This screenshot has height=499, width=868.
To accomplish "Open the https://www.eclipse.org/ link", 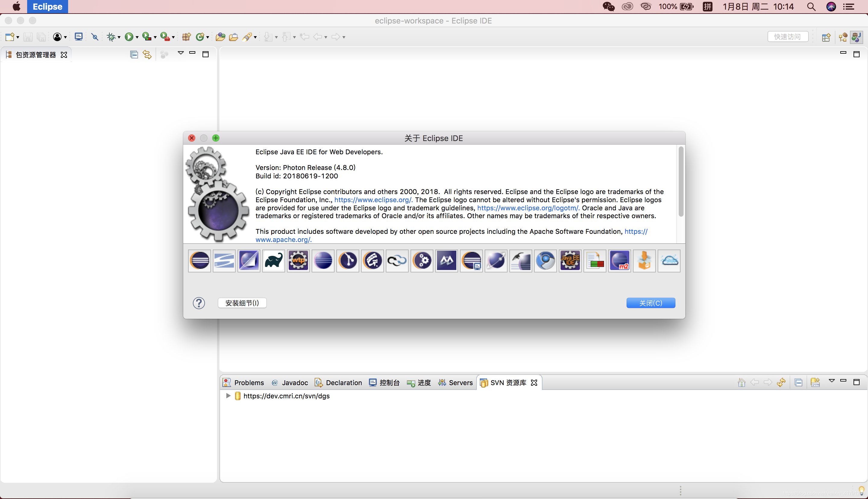I will tap(373, 200).
